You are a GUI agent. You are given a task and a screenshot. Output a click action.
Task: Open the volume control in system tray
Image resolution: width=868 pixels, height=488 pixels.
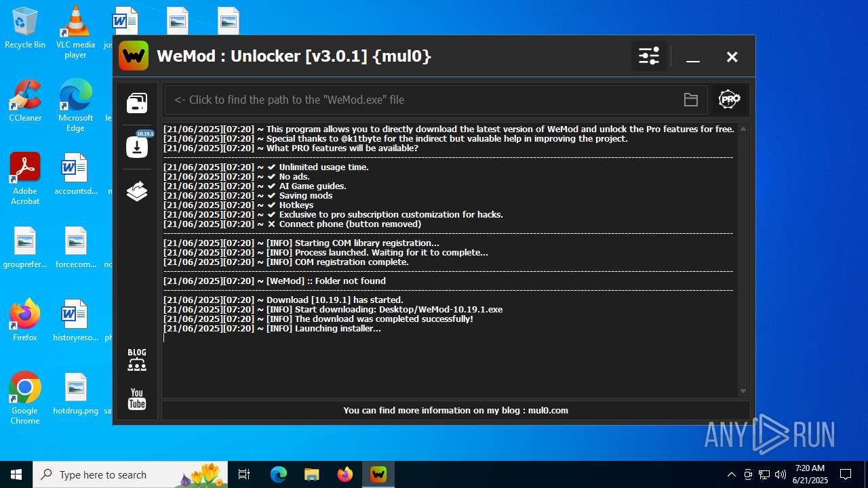(x=781, y=474)
